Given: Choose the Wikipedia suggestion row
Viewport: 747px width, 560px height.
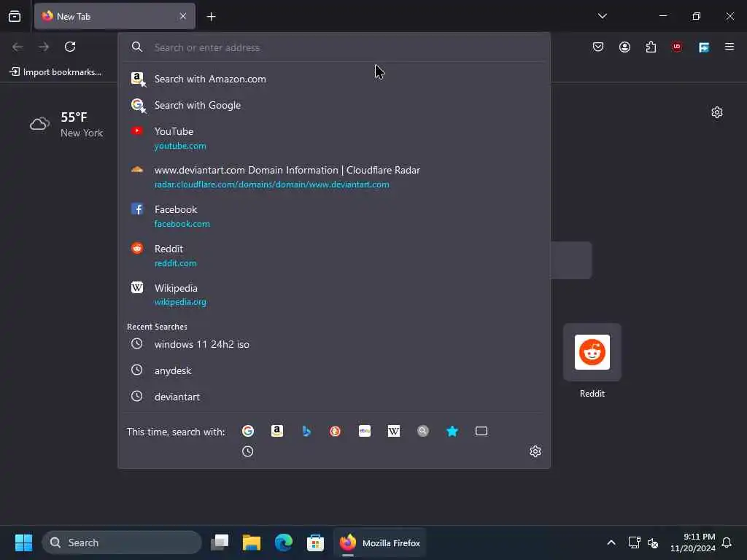Looking at the screenshot, I should click(x=334, y=295).
